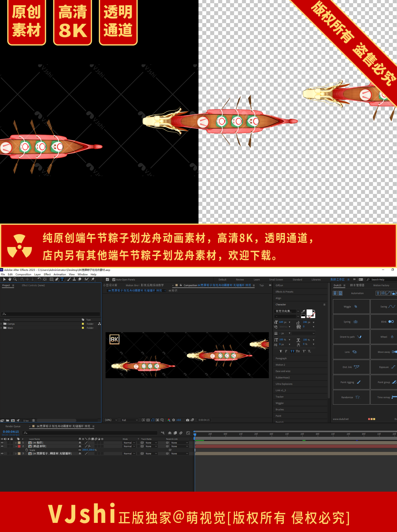The width and height of the screenshot is (397, 532).
Task: Hide the 8K宽屏粽子 layer 3 eye
Action: (x=2, y=453)
